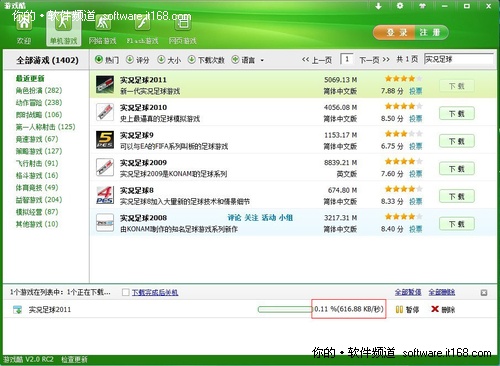Screen dimensions: 500x366
Task: Switch to 单机游戏 tab
Action: [x=63, y=31]
